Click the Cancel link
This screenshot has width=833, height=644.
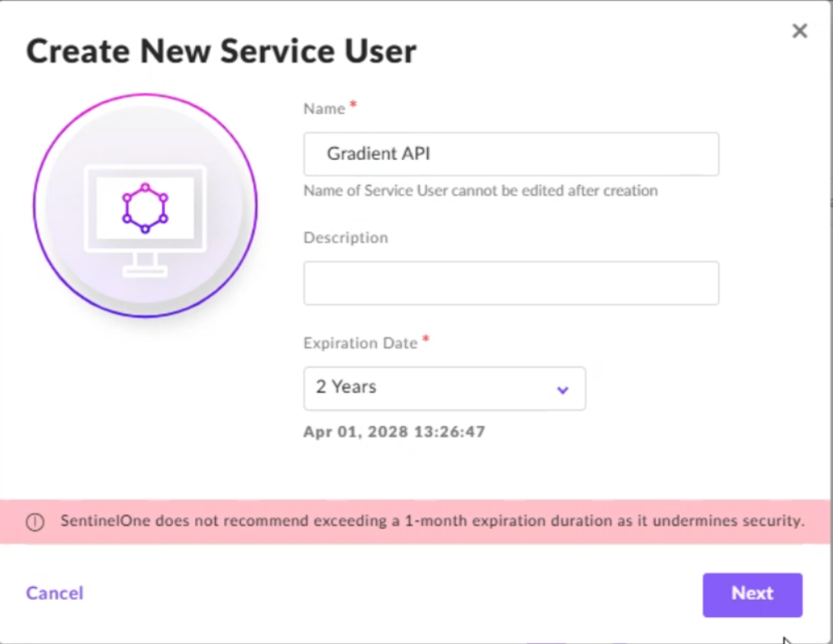click(55, 593)
